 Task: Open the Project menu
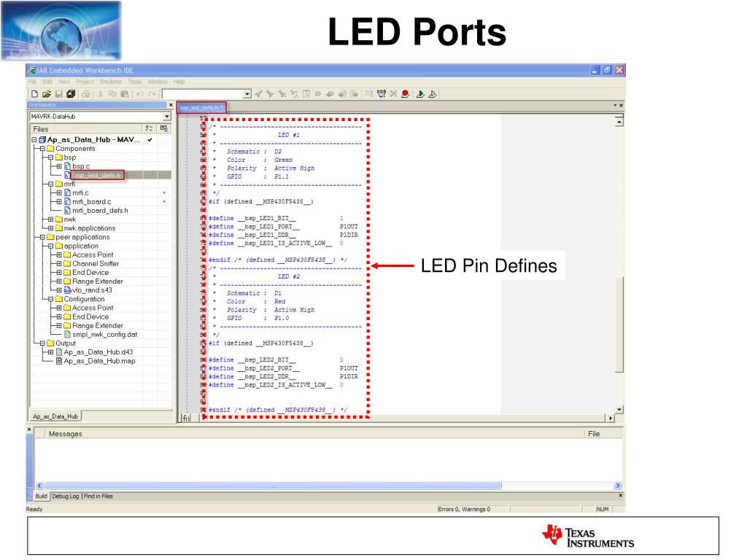85,82
